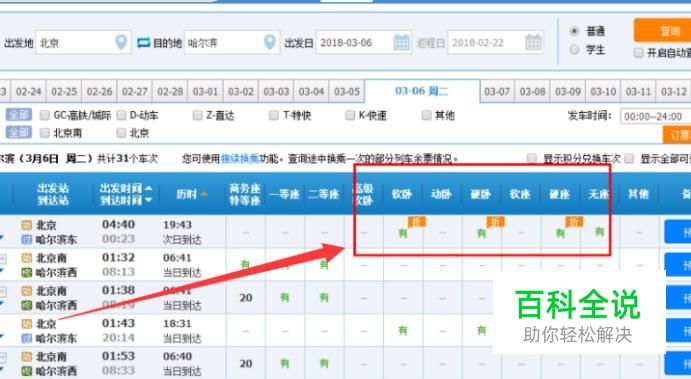Check the K-快速 train filter

point(350,115)
